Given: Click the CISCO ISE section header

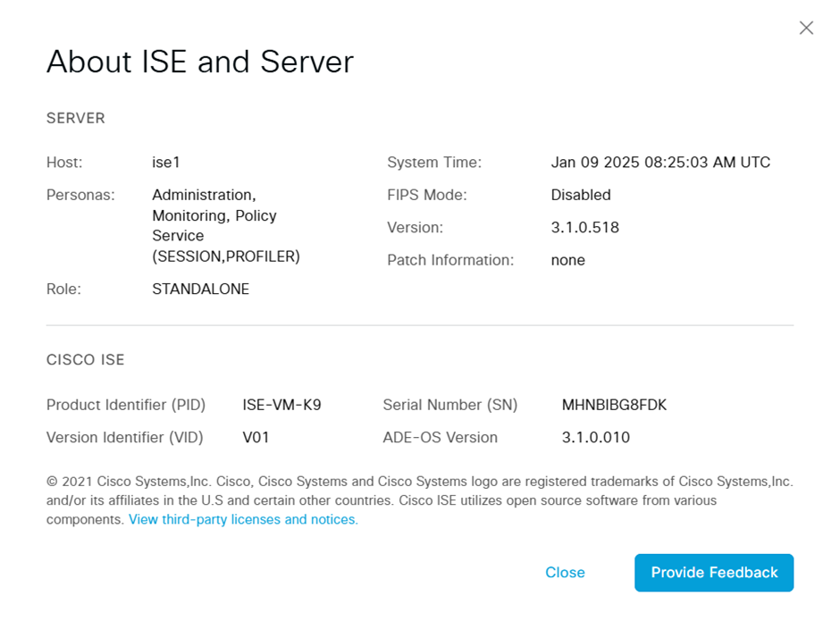Looking at the screenshot, I should point(86,360).
